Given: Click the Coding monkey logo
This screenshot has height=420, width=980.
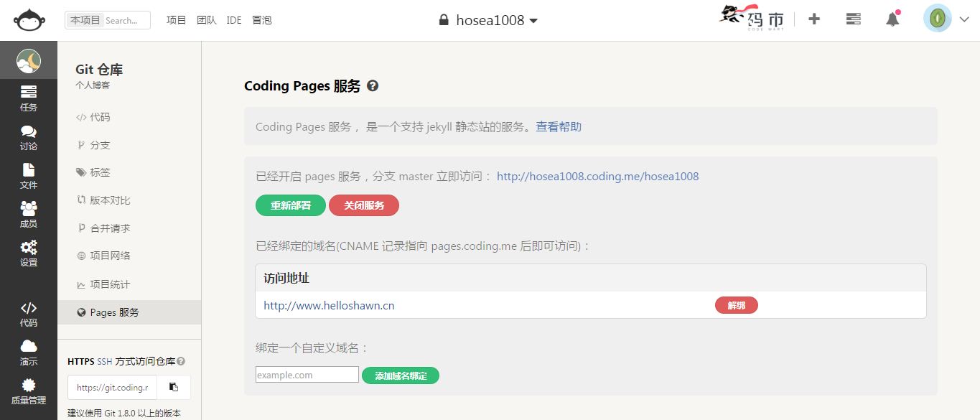Looking at the screenshot, I should [29, 20].
